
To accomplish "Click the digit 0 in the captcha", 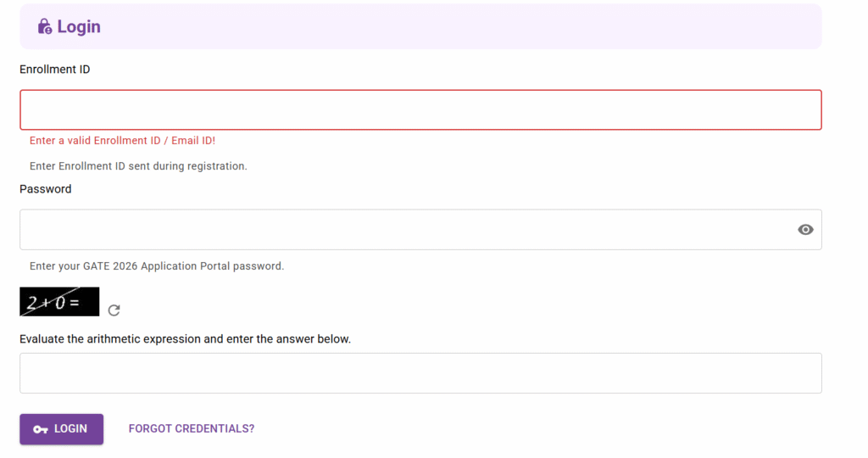I will coord(59,302).
